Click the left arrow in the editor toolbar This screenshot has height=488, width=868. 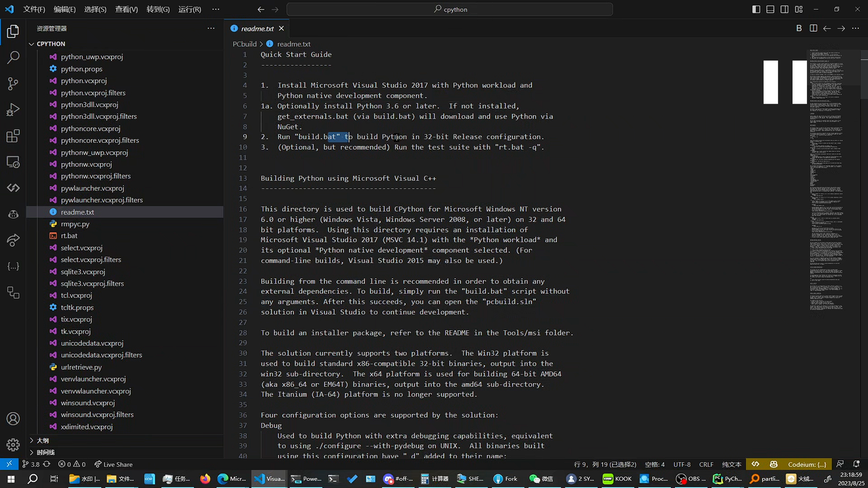click(x=827, y=28)
